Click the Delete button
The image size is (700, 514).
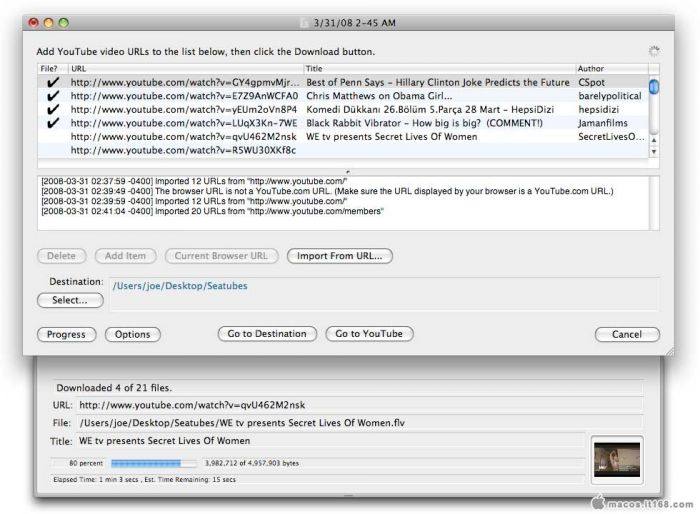point(62,256)
